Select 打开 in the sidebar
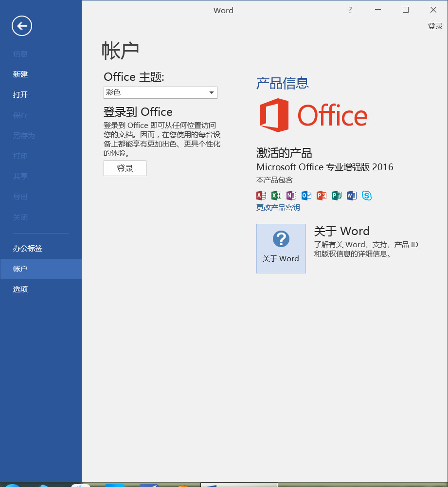This screenshot has width=448, height=487. tap(20, 95)
